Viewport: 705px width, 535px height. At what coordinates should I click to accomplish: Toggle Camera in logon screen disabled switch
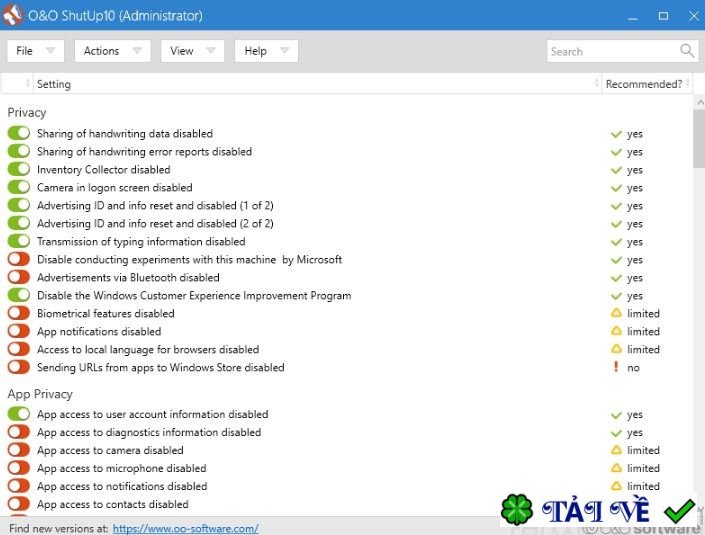pyautogui.click(x=18, y=187)
